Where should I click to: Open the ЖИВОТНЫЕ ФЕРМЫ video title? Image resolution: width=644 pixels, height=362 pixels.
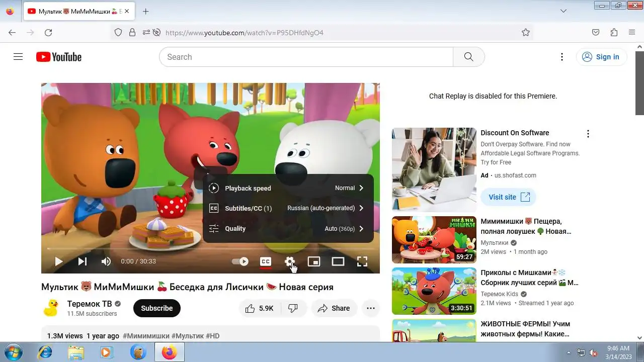[525, 329]
